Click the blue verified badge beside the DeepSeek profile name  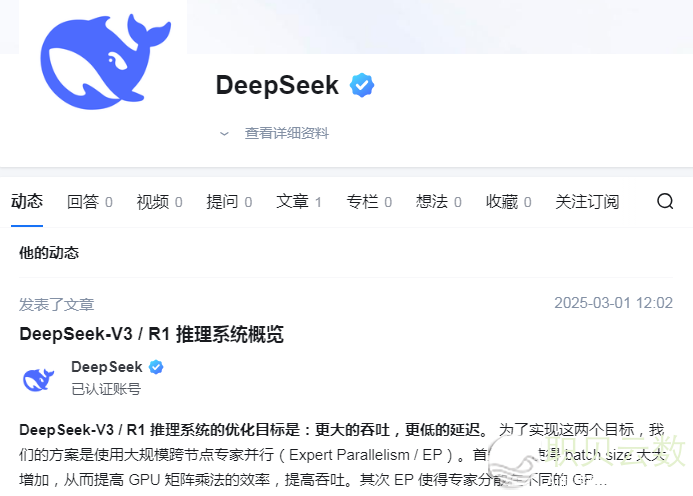click(x=362, y=85)
